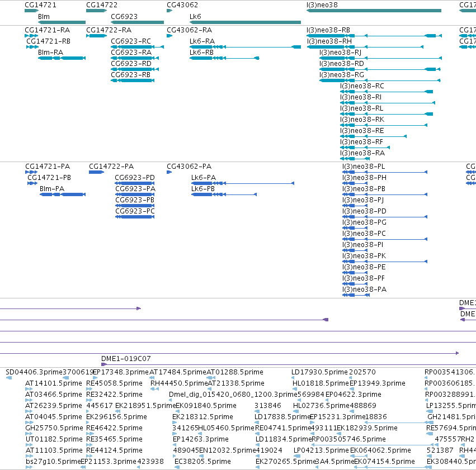This screenshot has width=476, height=470.
Task: Click the teal gene bar under the Blm label
Action: click(x=62, y=22)
